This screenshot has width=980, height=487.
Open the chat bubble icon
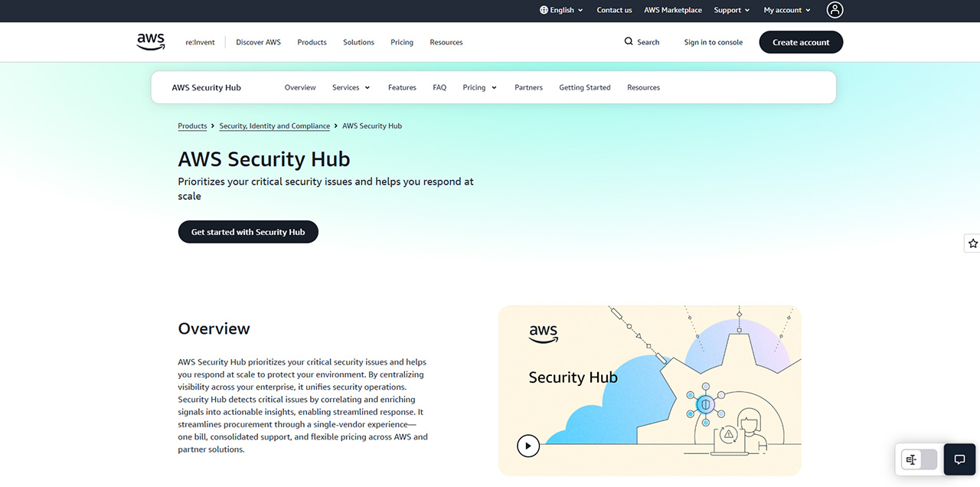pyautogui.click(x=959, y=459)
